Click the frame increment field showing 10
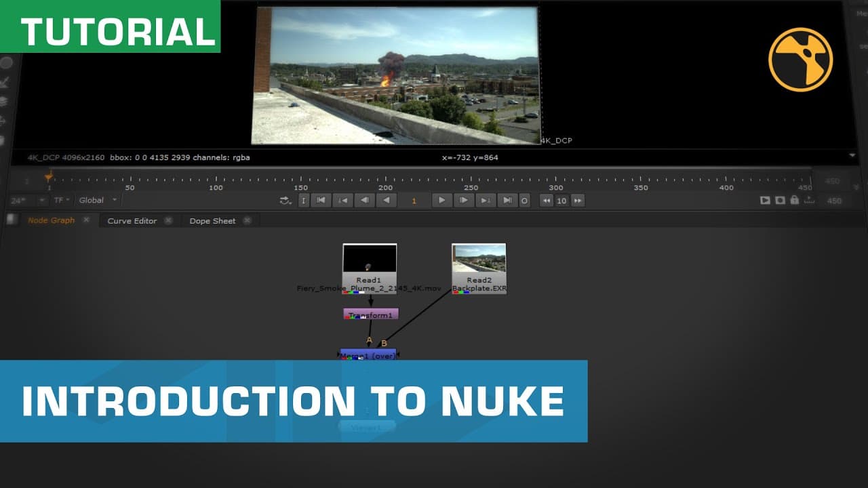 click(x=561, y=201)
